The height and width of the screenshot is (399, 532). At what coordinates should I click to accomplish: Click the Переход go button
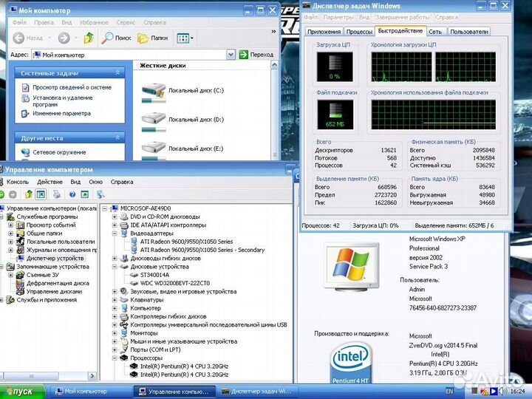tap(256, 55)
